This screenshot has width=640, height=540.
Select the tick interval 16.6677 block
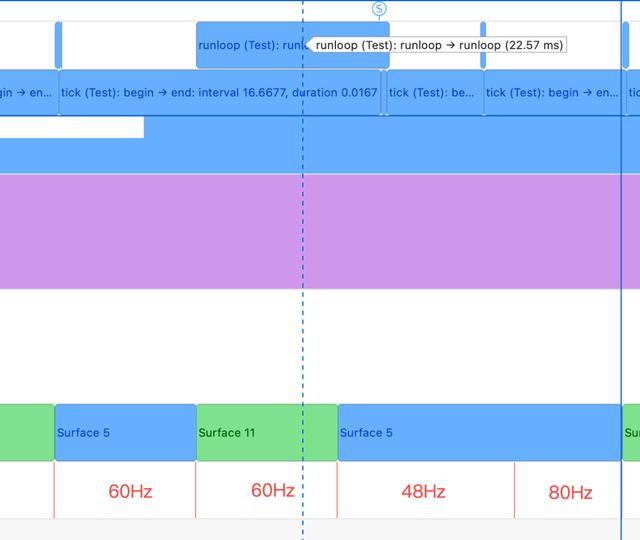220,93
